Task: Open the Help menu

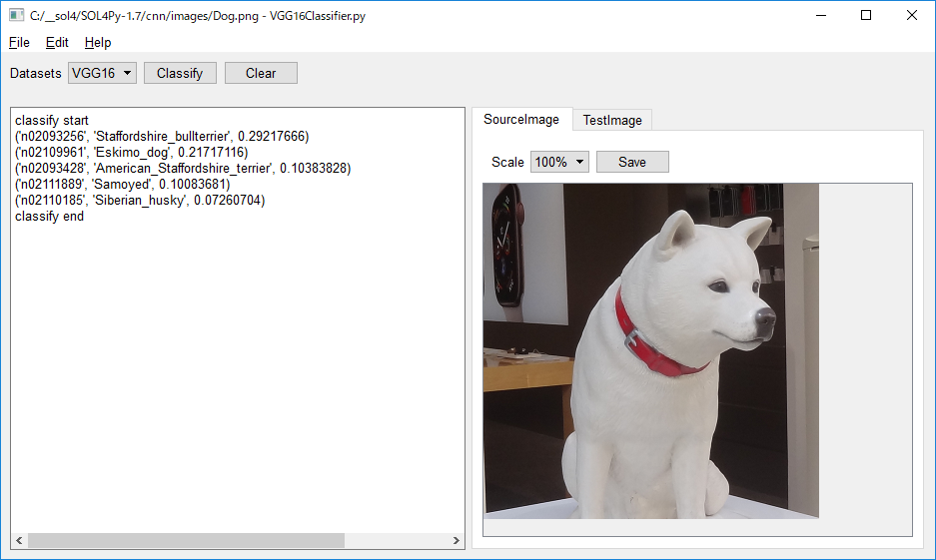Action: click(x=98, y=42)
